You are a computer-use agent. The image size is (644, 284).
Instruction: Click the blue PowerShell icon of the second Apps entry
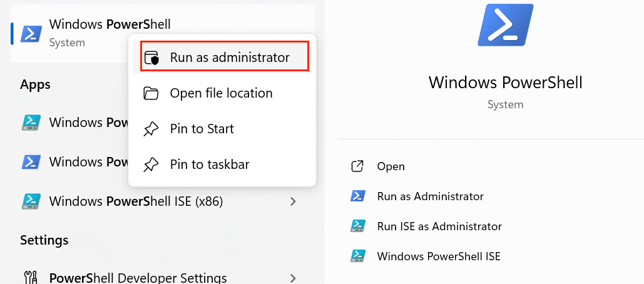point(31,161)
